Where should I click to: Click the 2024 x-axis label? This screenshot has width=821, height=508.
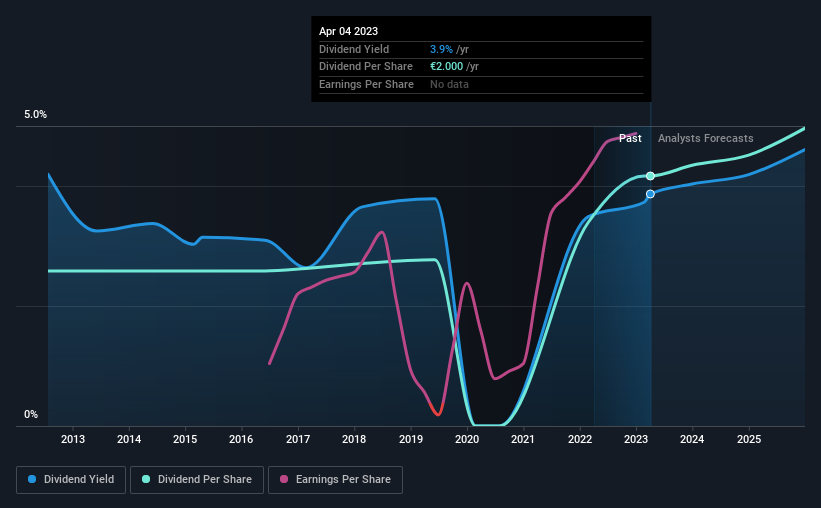pos(692,439)
